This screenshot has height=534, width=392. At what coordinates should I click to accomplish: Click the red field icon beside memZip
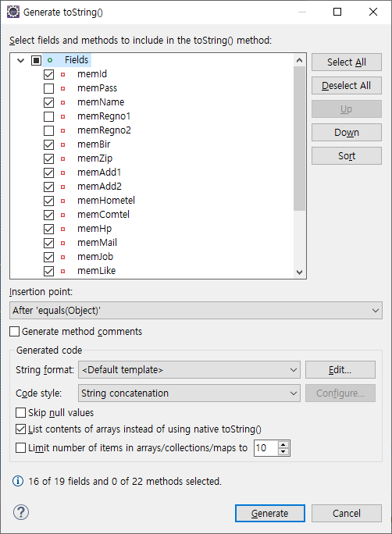click(x=62, y=158)
